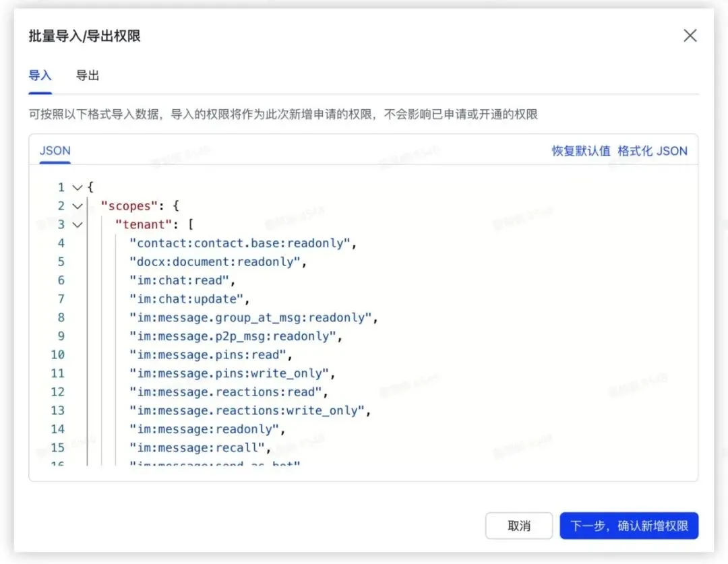
Task: Switch to the 导出 tab
Action: tap(87, 75)
